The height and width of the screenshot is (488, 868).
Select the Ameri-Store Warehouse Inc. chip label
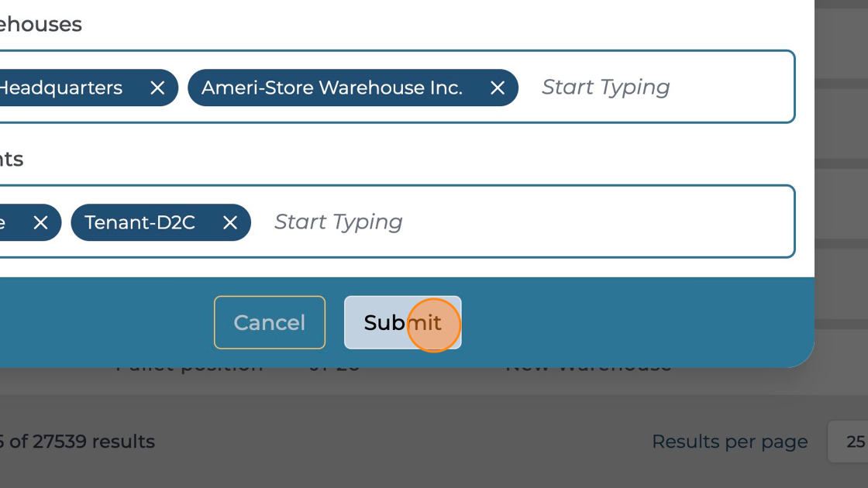click(x=332, y=88)
